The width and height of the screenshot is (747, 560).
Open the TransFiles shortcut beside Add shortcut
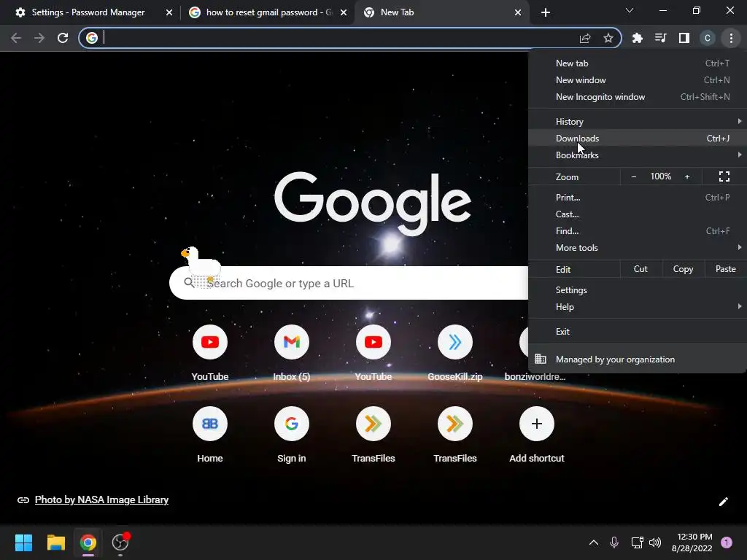click(x=455, y=424)
